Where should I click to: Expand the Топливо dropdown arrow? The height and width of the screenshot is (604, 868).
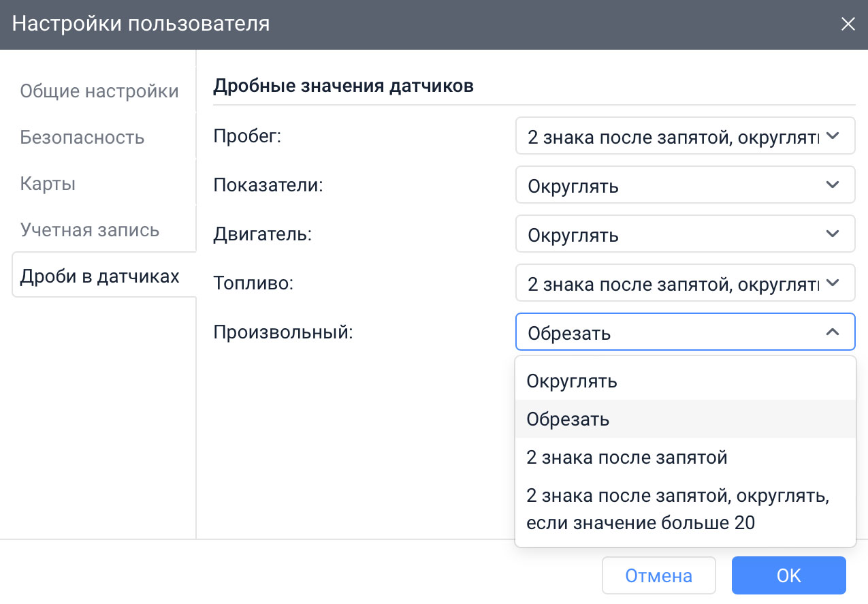[831, 283]
